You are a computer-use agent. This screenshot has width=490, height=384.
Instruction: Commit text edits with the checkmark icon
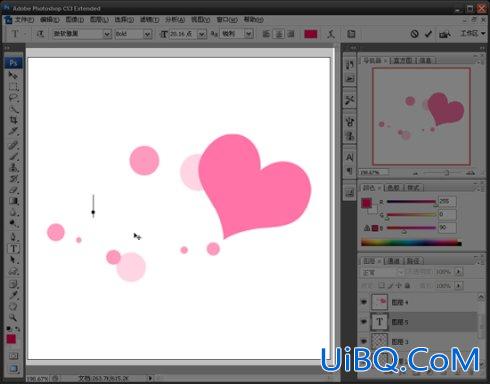click(x=428, y=34)
